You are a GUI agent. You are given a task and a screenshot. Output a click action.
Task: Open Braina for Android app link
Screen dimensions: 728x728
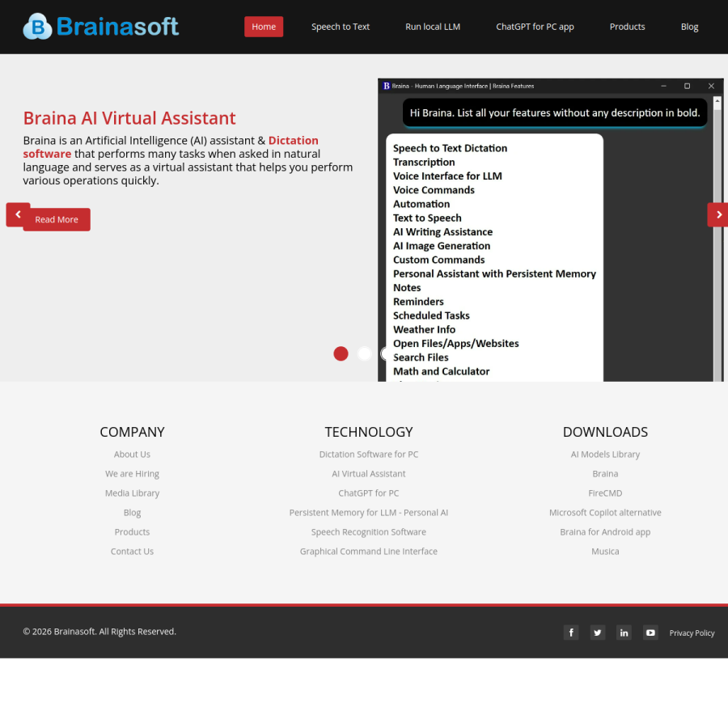click(605, 531)
